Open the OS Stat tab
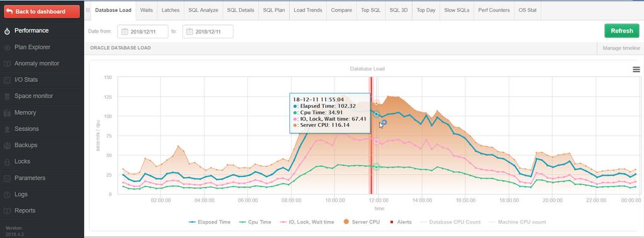644x238 pixels. [x=528, y=10]
